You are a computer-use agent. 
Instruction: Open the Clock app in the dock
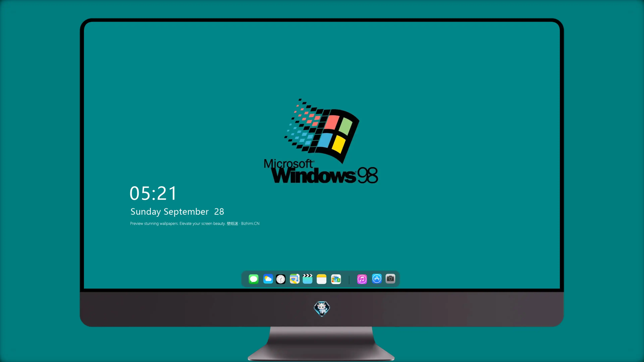pyautogui.click(x=281, y=279)
